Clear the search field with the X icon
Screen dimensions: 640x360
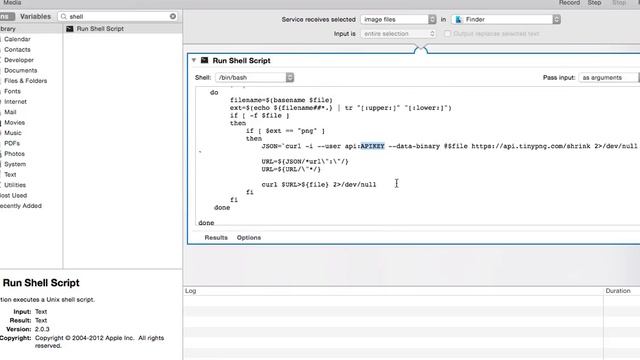tap(173, 16)
